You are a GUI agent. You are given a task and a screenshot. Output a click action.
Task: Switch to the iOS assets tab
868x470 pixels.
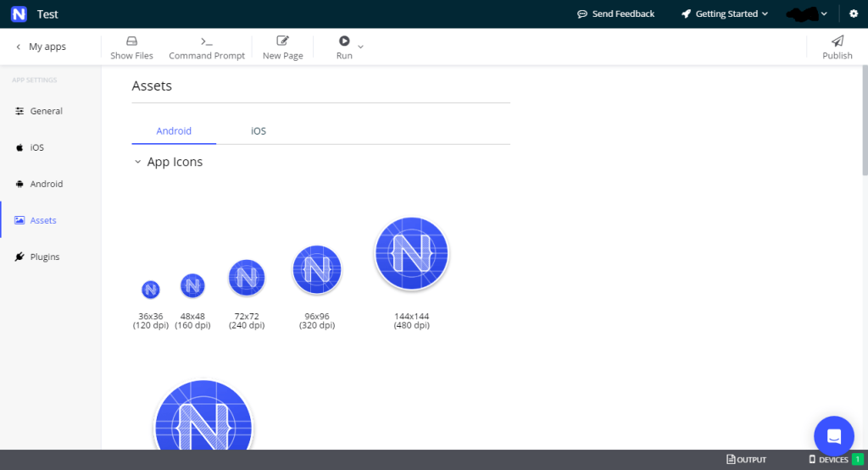(259, 131)
